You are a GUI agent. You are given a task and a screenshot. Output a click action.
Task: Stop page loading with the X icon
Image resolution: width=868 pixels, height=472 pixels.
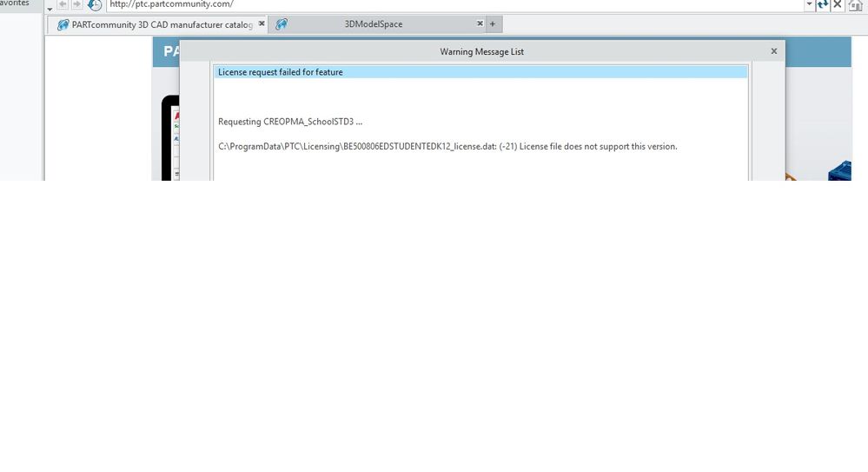click(x=838, y=4)
